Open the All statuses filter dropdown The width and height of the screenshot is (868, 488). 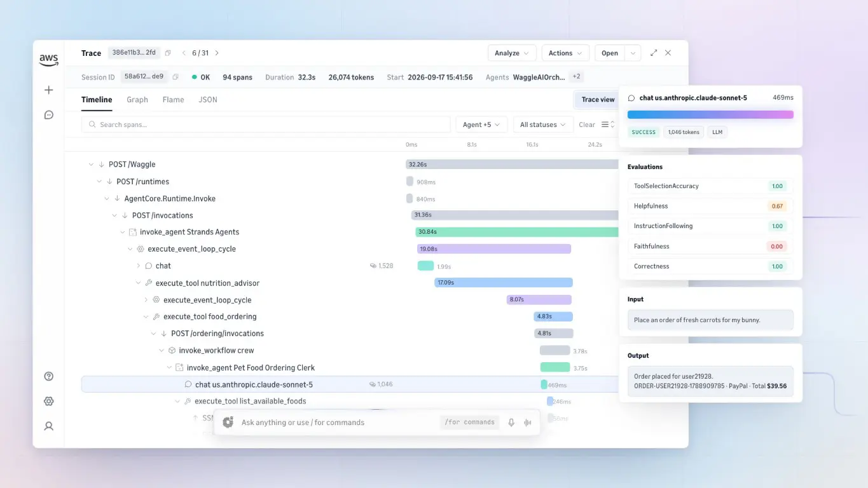pyautogui.click(x=543, y=125)
